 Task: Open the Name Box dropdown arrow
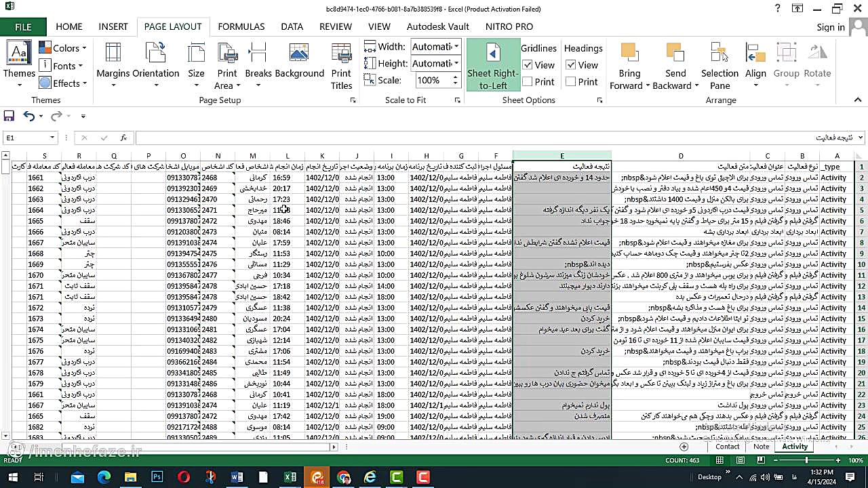[x=52, y=138]
